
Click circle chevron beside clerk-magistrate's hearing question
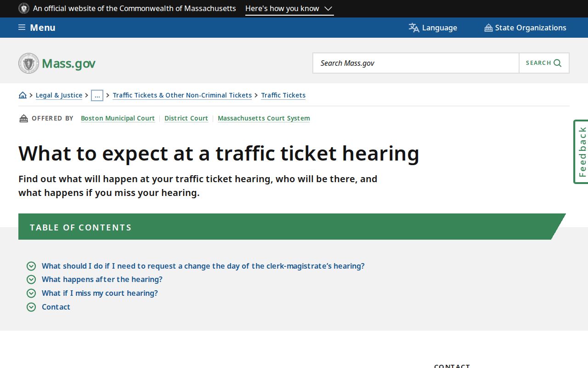tap(31, 266)
